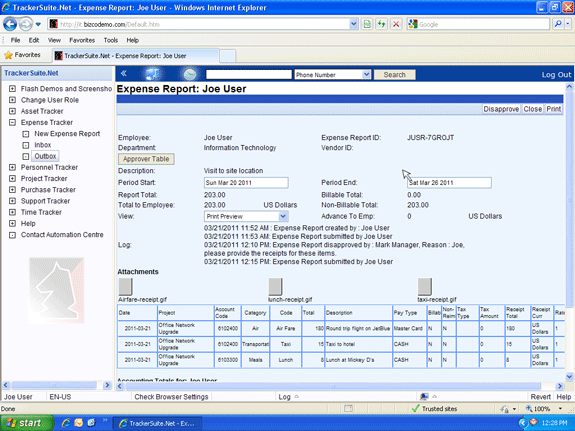Image resolution: width=575 pixels, height=431 pixels.
Task: Expand the Purchase Tracker node
Action: tap(12, 190)
